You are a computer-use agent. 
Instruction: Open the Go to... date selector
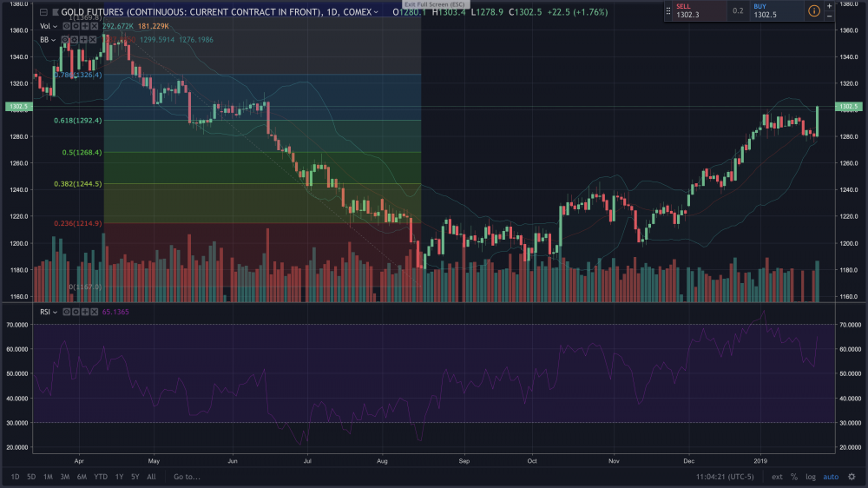point(187,477)
